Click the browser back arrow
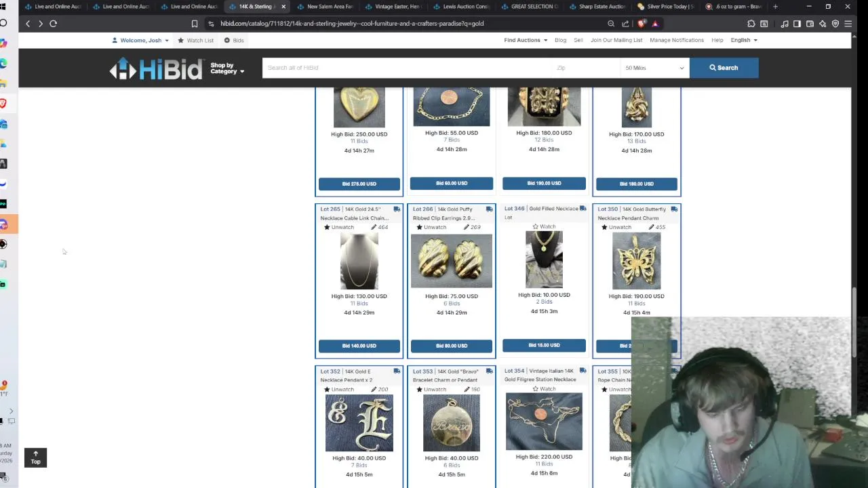Viewport: 868px width, 488px height. pos(28,23)
